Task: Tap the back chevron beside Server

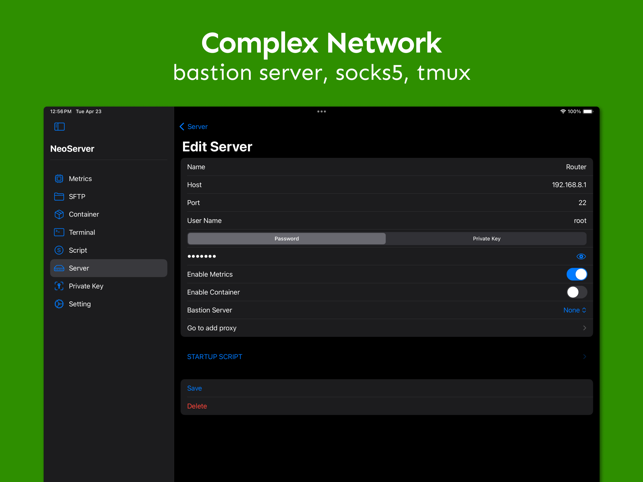Action: (x=182, y=127)
